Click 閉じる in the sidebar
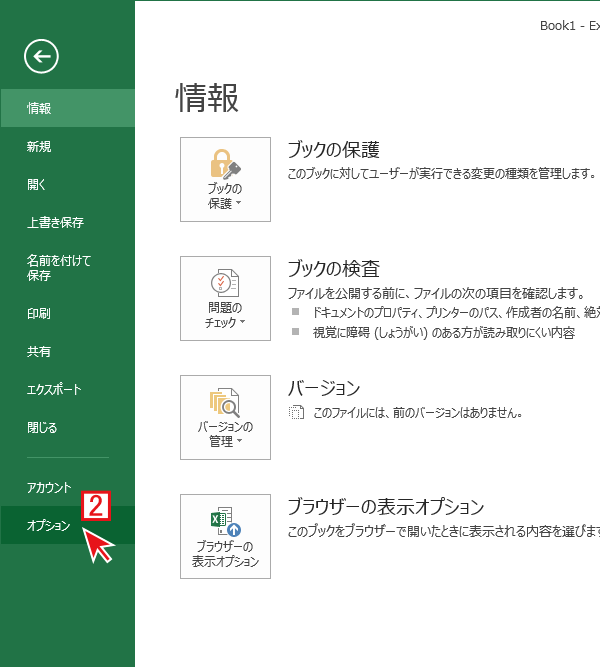Viewport: 600px width, 667px height. coord(68,427)
